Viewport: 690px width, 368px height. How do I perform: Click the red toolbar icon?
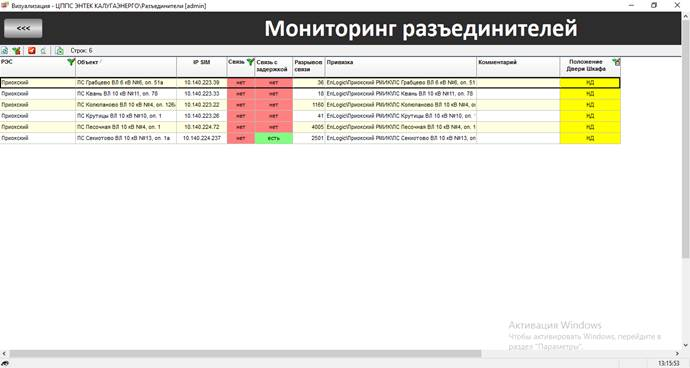coord(32,51)
